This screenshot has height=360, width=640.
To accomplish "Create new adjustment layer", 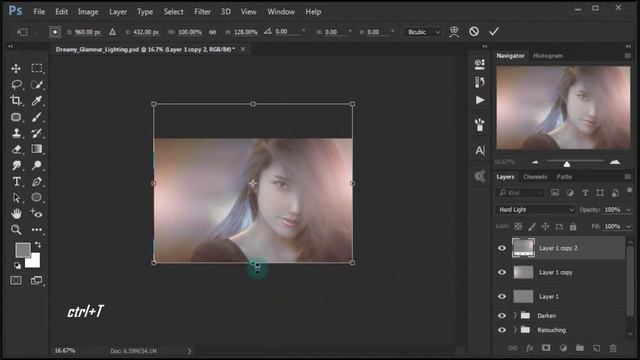I will [563, 348].
